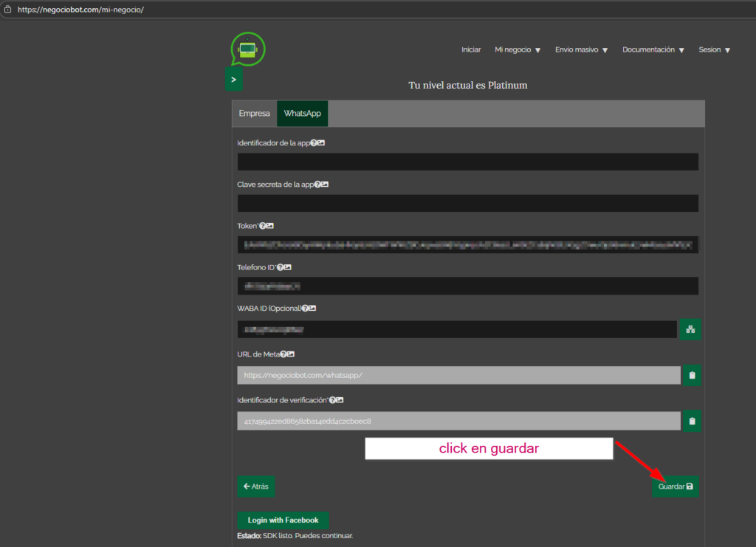Click the site lock icon in address bar
Screen dimensions: 756x547
pyautogui.click(x=7, y=10)
